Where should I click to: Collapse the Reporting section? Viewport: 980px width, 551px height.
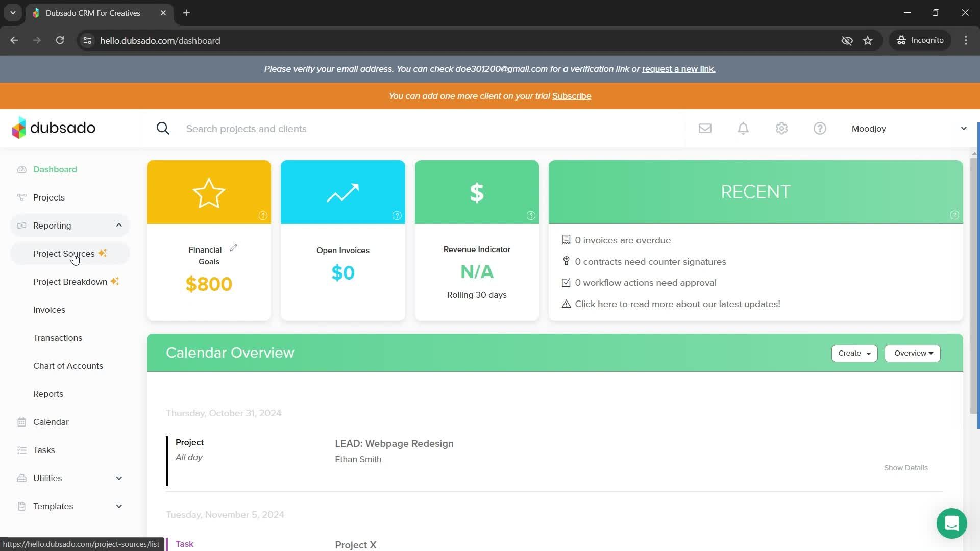tap(119, 225)
